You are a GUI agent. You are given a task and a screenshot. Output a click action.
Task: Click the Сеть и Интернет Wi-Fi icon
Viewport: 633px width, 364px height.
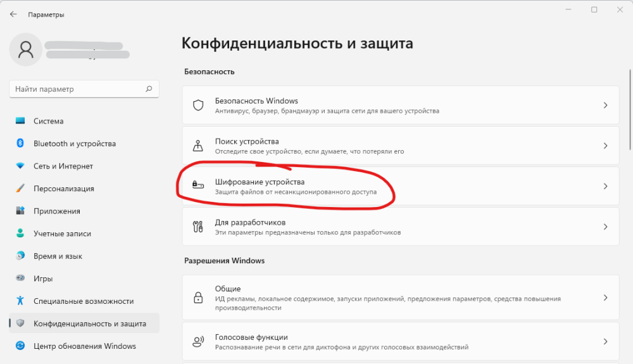click(20, 166)
